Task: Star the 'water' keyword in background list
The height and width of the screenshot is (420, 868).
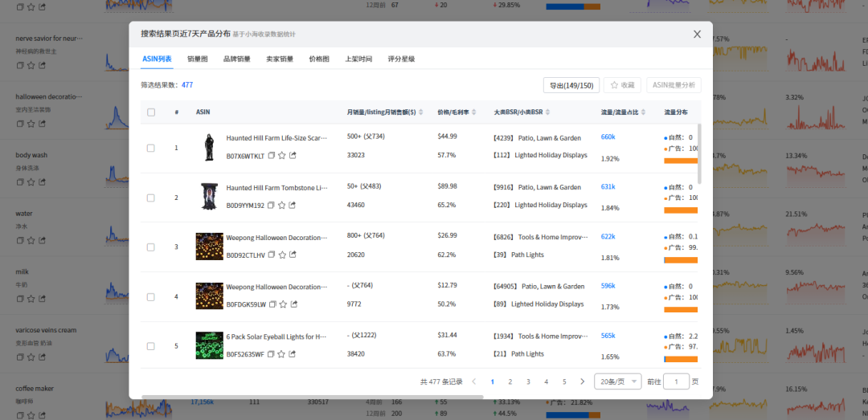Action: tap(31, 239)
